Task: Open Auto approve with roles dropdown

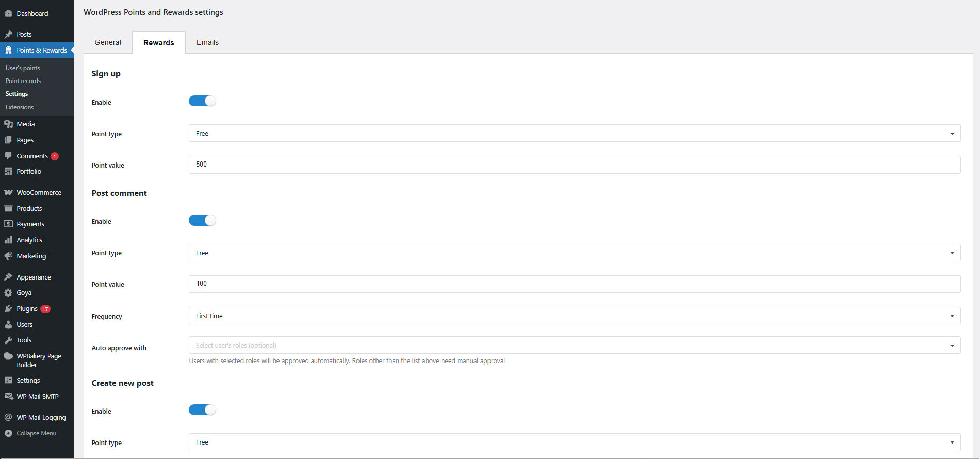Action: tap(575, 345)
